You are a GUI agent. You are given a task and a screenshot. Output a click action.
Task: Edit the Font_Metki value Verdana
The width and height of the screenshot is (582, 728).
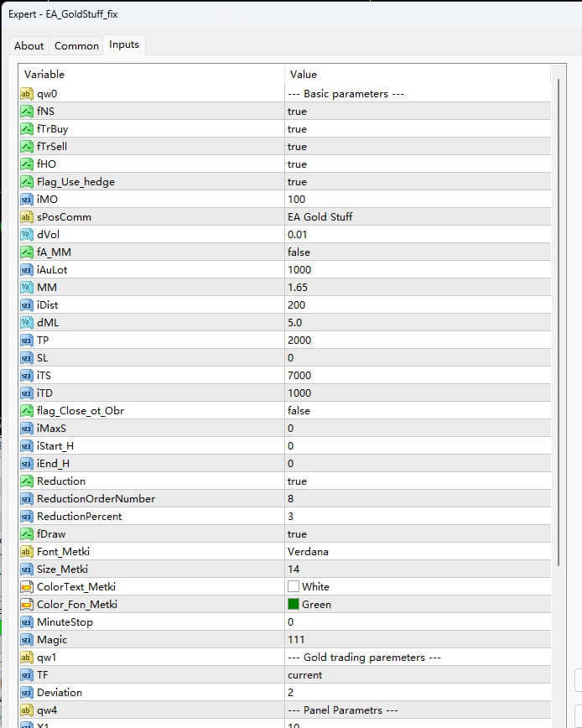[418, 552]
